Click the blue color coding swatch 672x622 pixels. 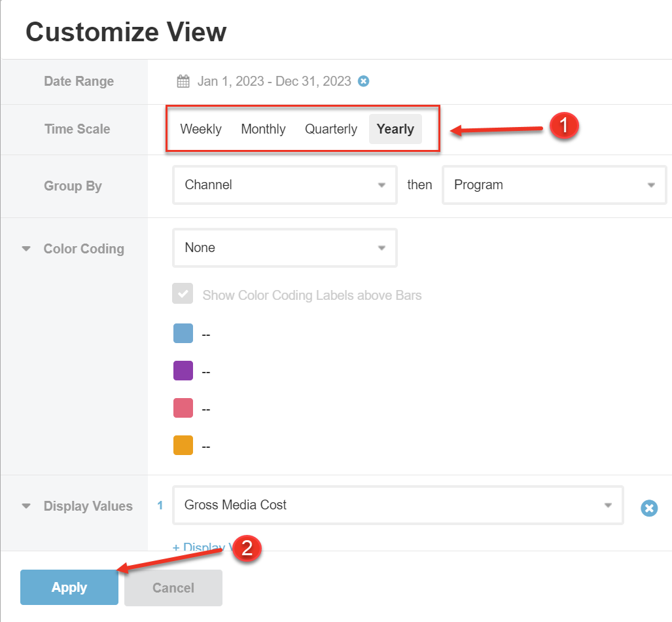183,333
